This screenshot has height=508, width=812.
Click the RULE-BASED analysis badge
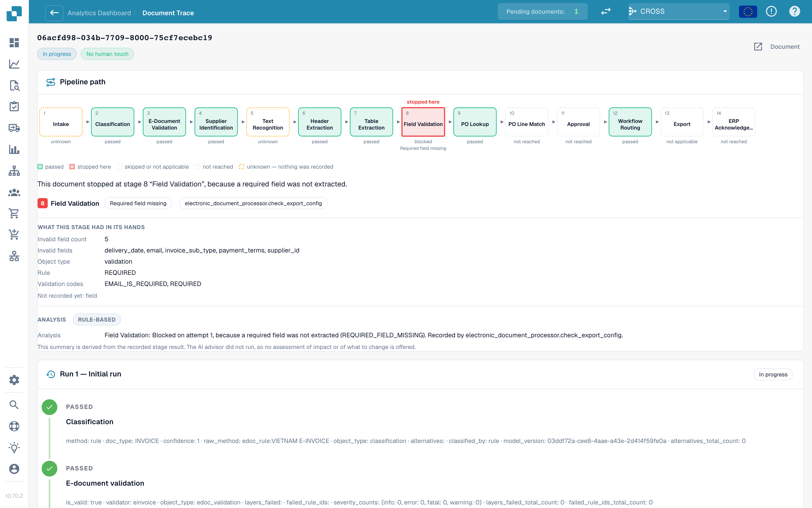point(97,320)
